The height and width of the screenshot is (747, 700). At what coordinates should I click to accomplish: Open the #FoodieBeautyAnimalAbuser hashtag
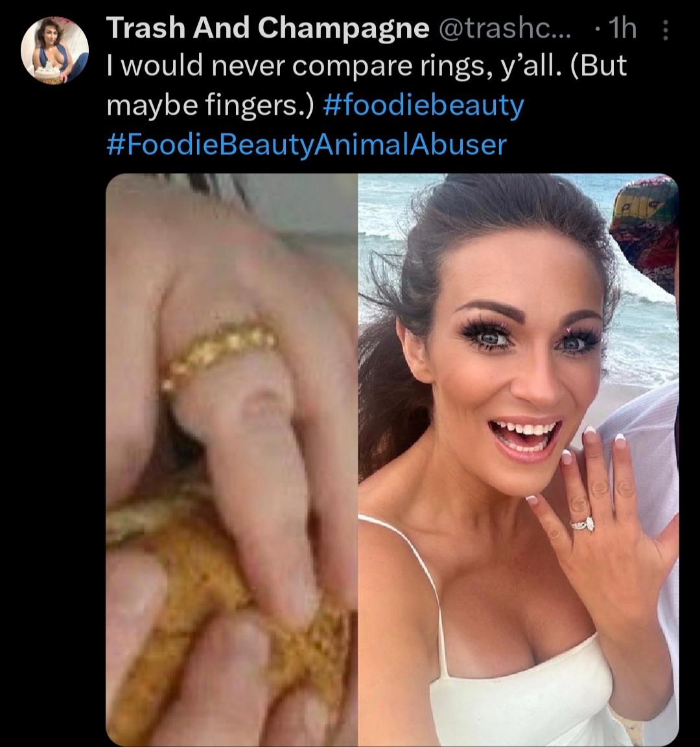click(x=307, y=144)
